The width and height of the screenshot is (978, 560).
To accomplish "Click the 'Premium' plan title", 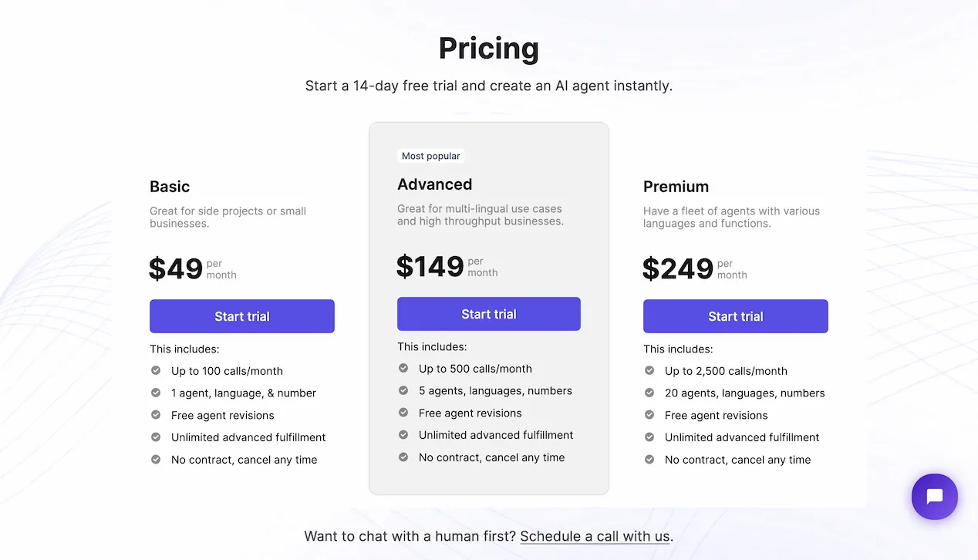I will pos(676,187).
